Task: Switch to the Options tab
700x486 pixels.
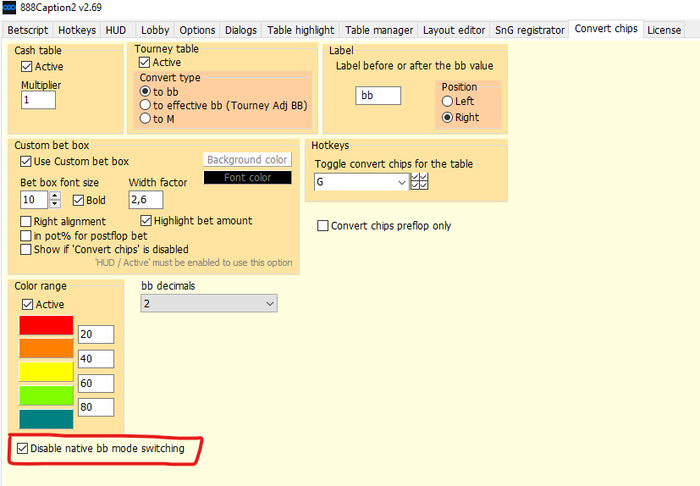Action: coord(197,30)
